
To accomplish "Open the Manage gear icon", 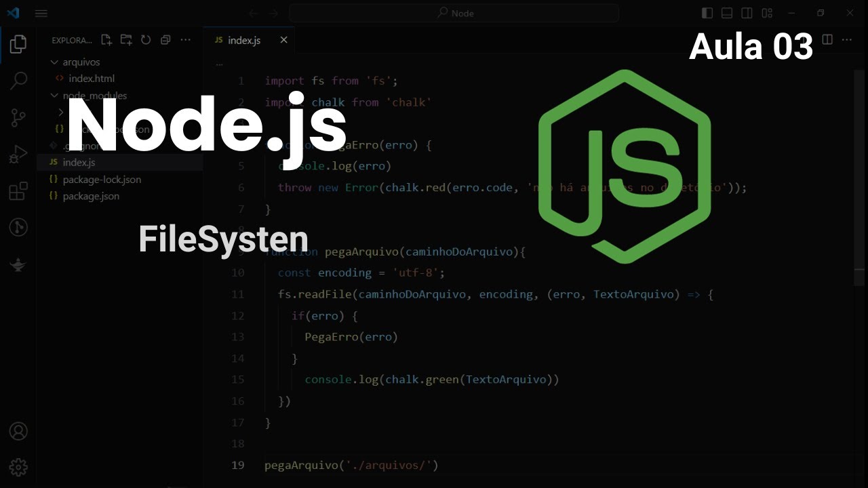I will tap(18, 467).
